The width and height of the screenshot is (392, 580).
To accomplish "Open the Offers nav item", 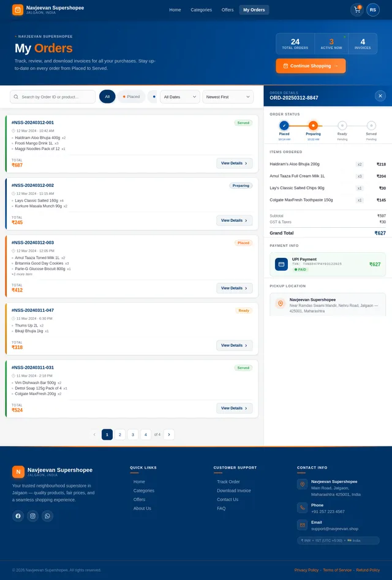I will pos(227,10).
